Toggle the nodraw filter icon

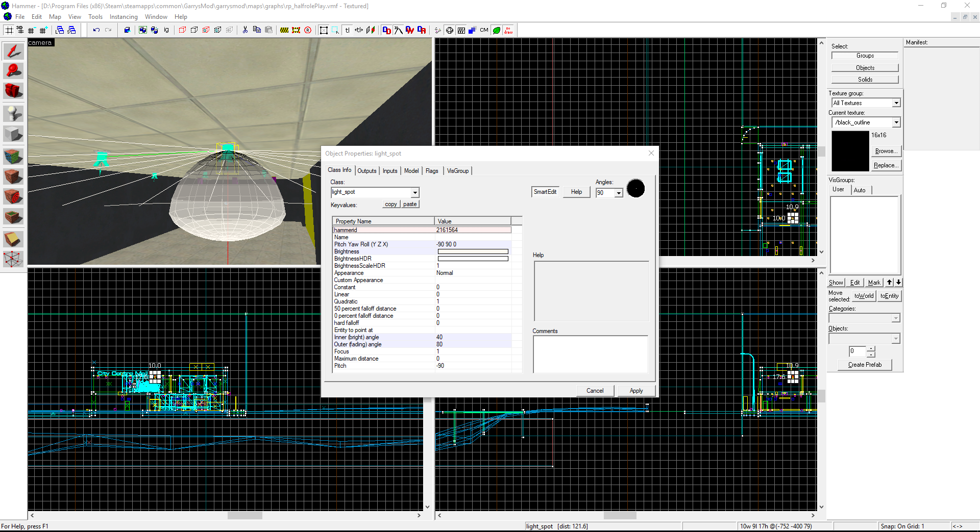pyautogui.click(x=508, y=30)
